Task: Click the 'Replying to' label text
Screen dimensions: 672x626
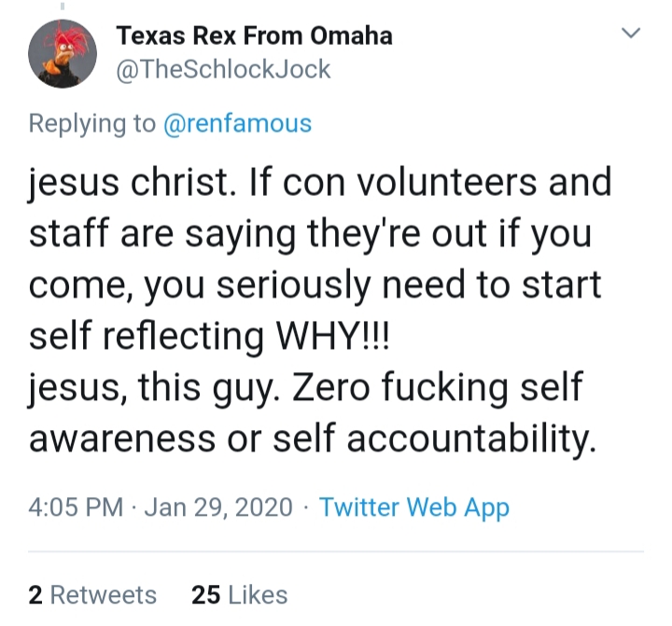Action: coord(91,124)
